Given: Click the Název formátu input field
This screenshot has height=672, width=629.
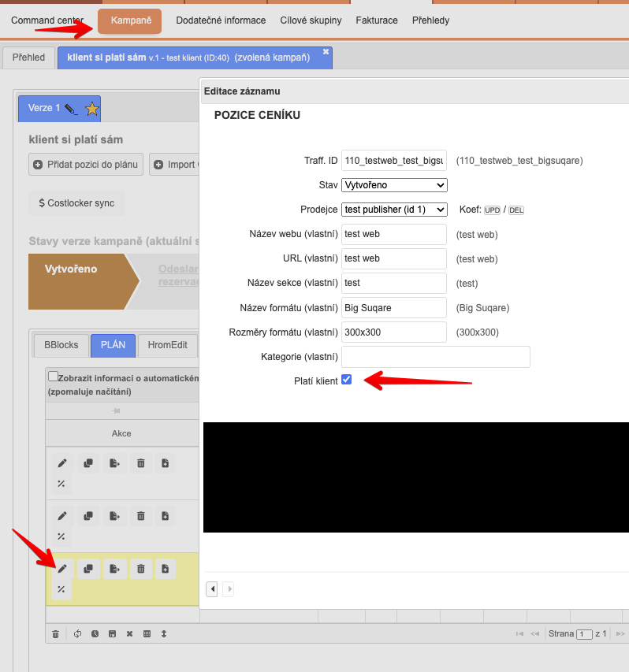Looking at the screenshot, I should [394, 307].
